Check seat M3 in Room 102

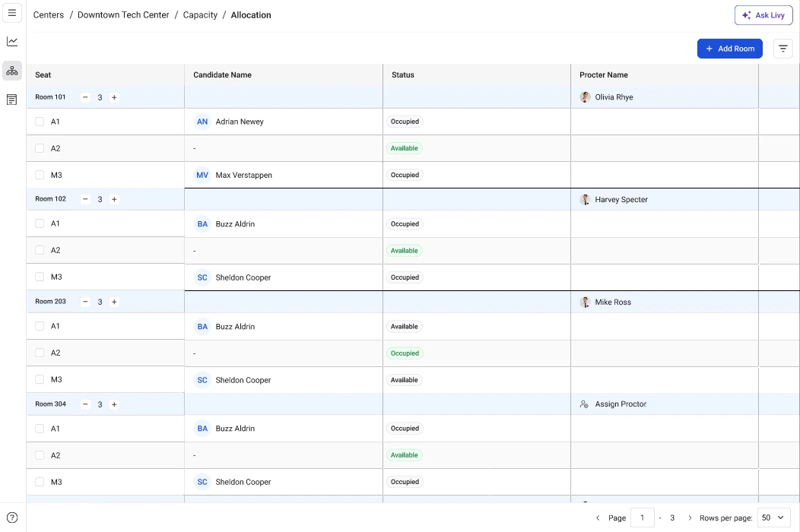coord(40,277)
